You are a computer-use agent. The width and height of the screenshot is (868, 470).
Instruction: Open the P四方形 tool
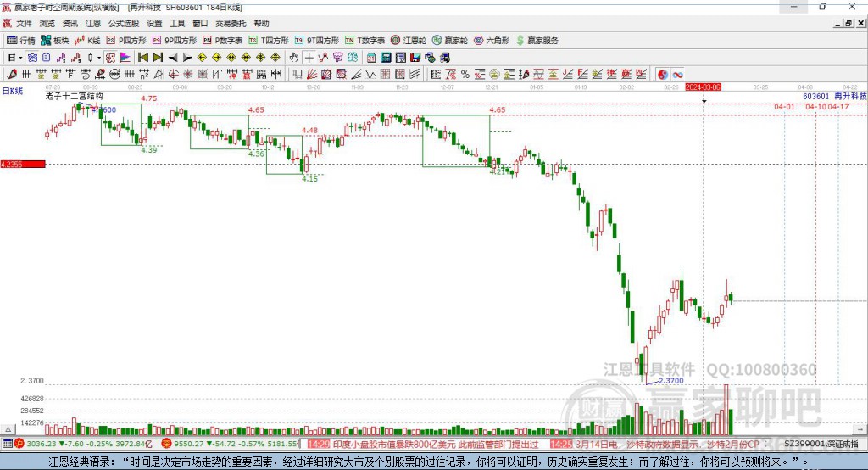[126, 41]
